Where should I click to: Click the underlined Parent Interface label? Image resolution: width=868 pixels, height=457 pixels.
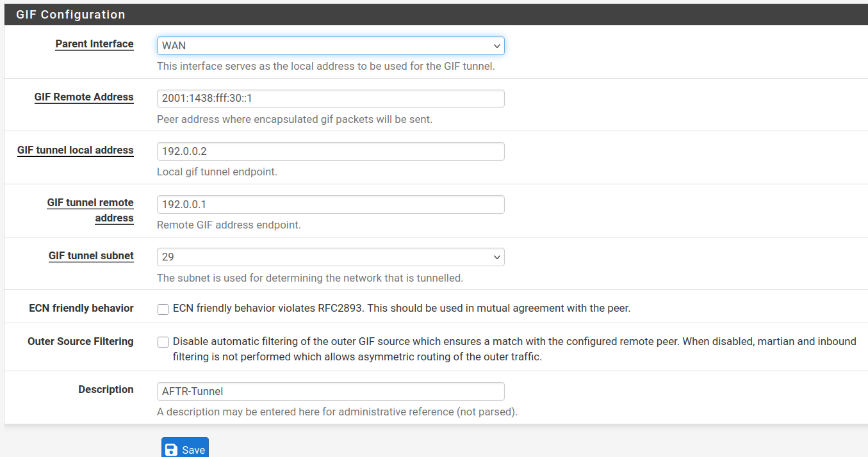tap(94, 44)
